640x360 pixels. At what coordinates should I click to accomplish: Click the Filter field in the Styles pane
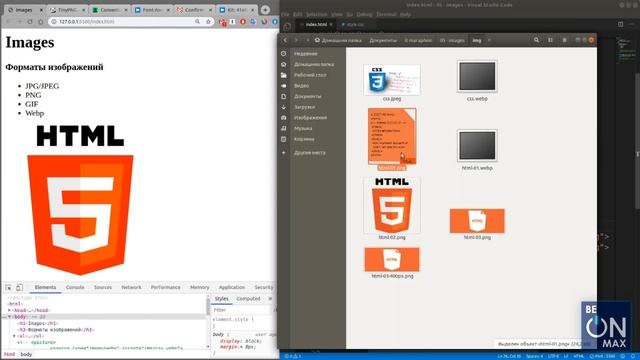[241, 310]
